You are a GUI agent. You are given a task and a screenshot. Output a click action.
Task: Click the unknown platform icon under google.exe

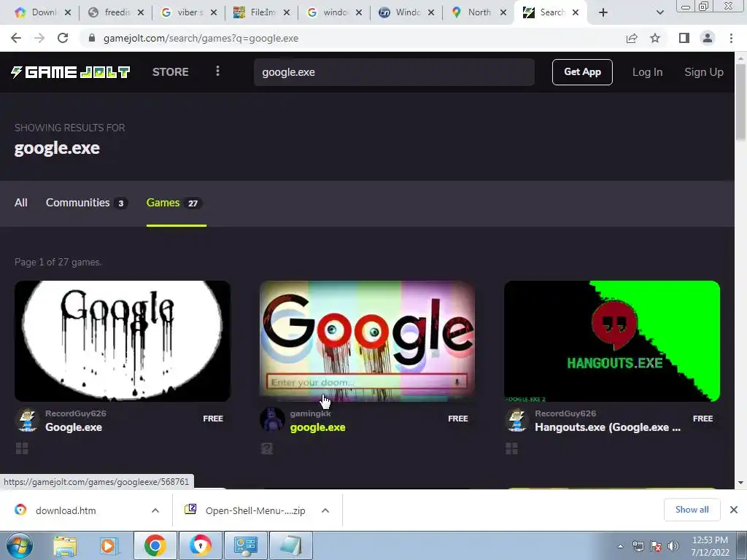click(267, 448)
